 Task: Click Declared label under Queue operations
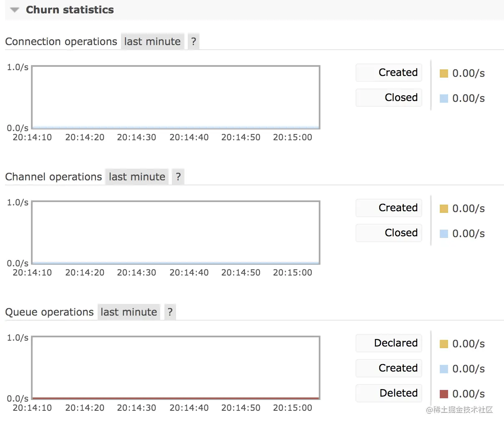pyautogui.click(x=389, y=343)
